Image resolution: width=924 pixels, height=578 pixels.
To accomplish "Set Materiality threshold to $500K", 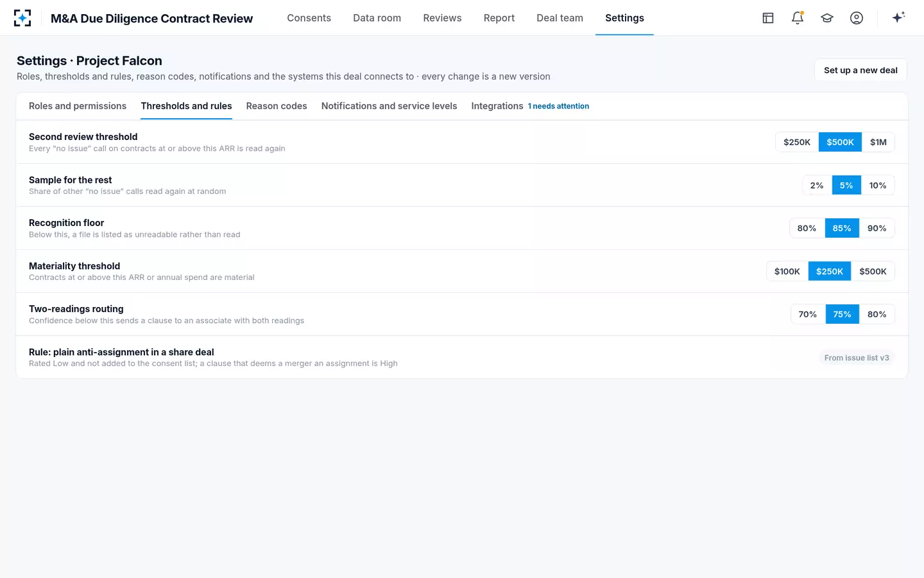I will click(873, 271).
